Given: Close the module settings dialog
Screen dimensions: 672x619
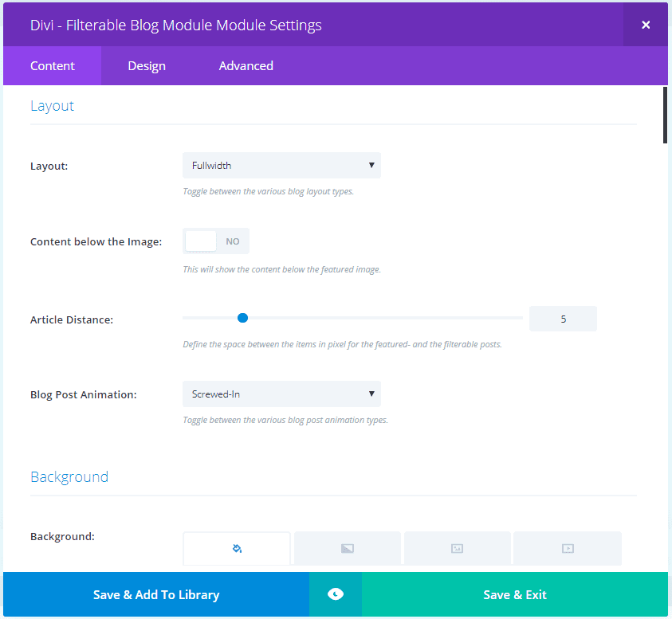Looking at the screenshot, I should 646,25.
